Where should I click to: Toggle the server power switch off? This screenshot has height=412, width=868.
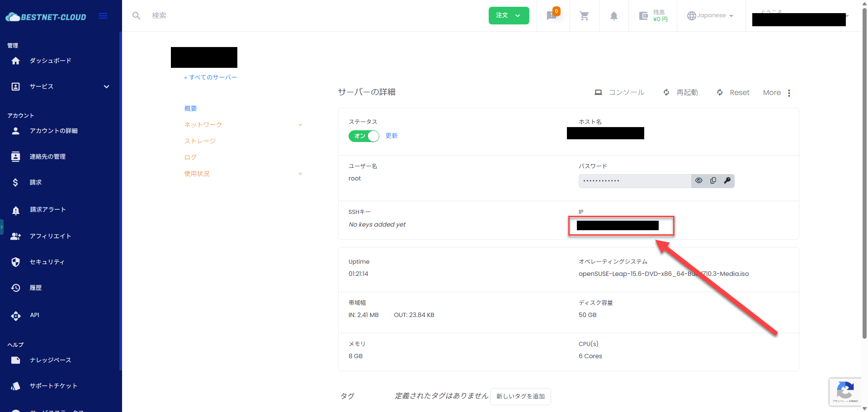tap(363, 136)
